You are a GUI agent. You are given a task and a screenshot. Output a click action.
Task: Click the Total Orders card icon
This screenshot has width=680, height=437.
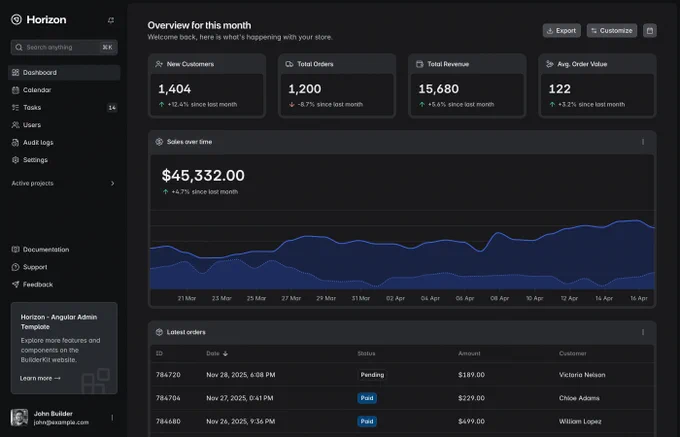[x=289, y=64]
